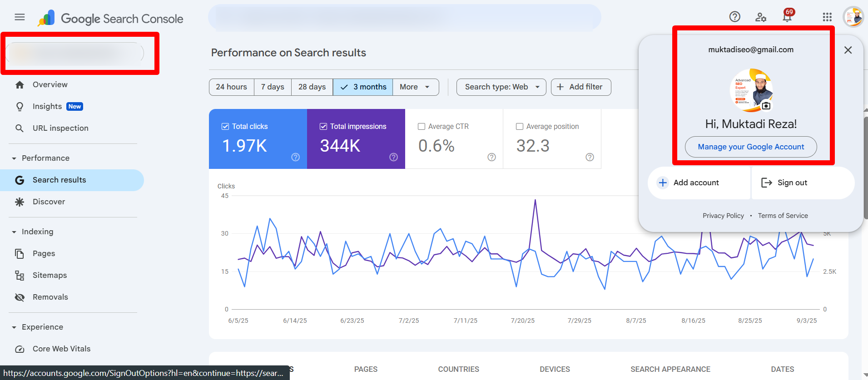Select the 28 days date range

pos(312,87)
